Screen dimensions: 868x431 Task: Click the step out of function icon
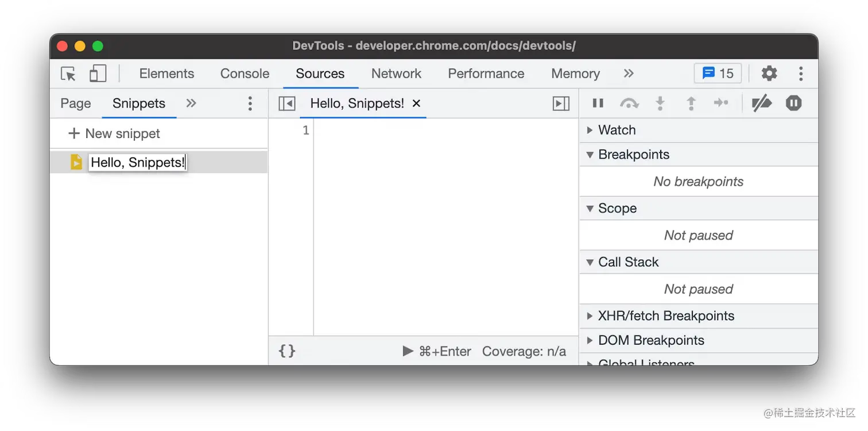click(x=691, y=103)
